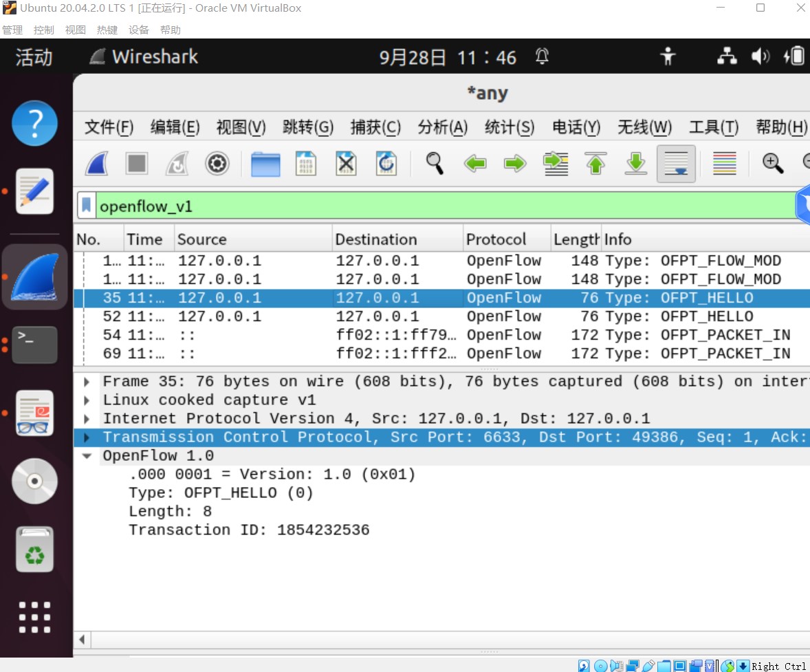
Task: Open the 分析 Analyze menu
Action: point(443,127)
